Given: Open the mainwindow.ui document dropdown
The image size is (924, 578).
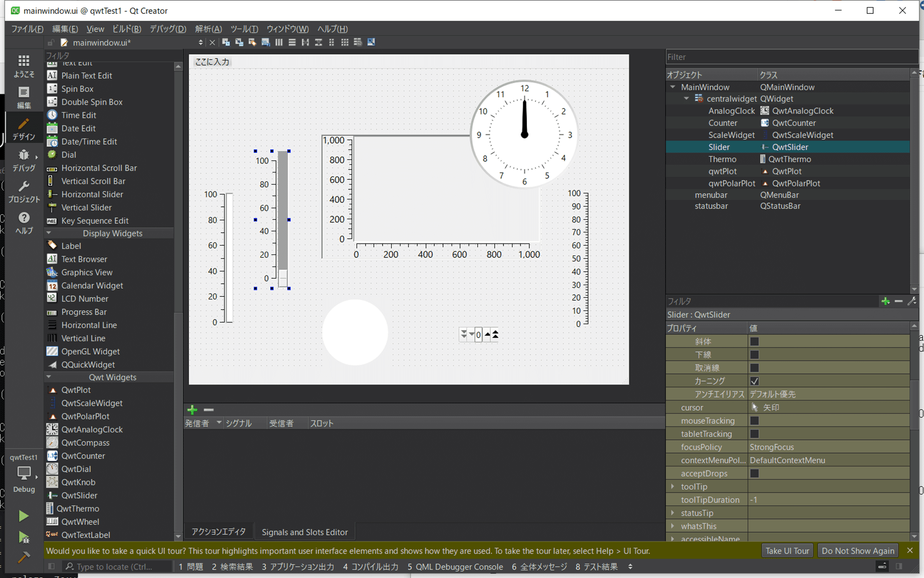Looking at the screenshot, I should click(x=200, y=43).
